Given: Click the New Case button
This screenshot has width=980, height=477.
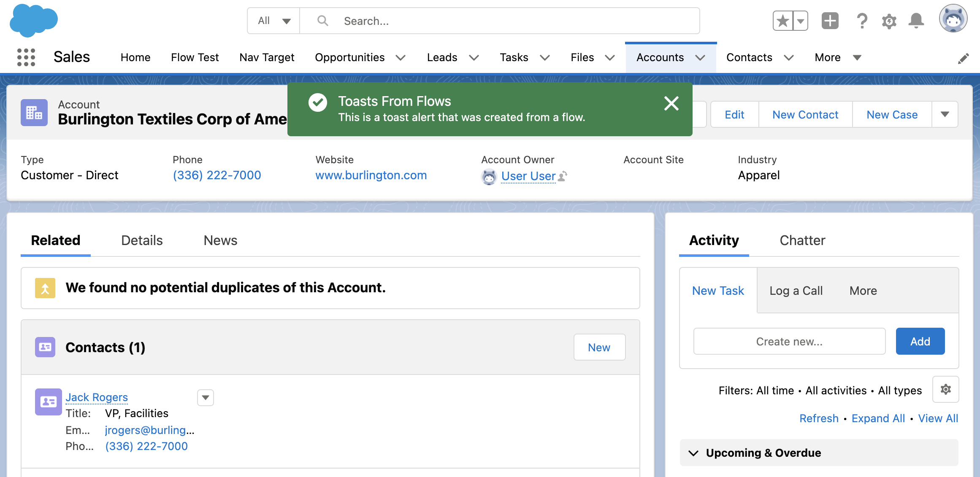Looking at the screenshot, I should [x=892, y=114].
